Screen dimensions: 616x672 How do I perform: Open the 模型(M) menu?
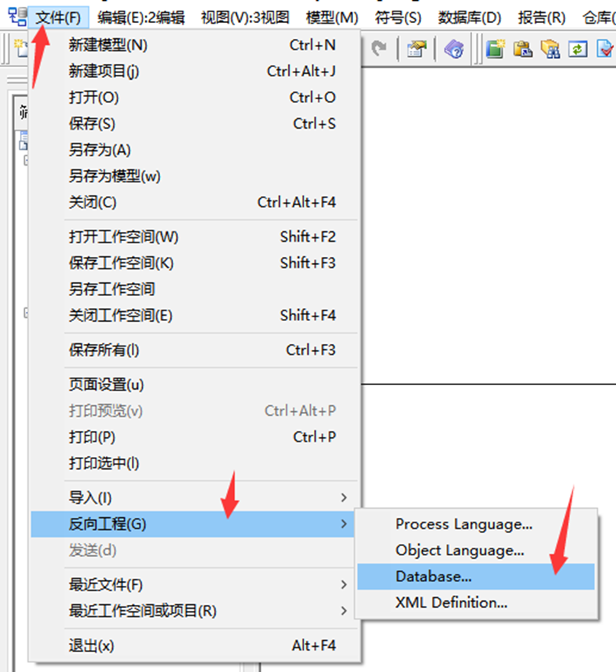[x=332, y=18]
